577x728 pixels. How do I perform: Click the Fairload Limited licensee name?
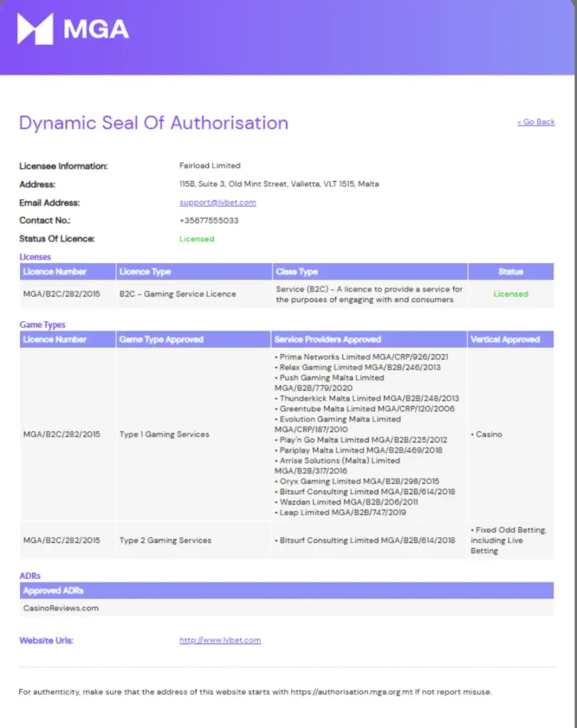(x=210, y=166)
